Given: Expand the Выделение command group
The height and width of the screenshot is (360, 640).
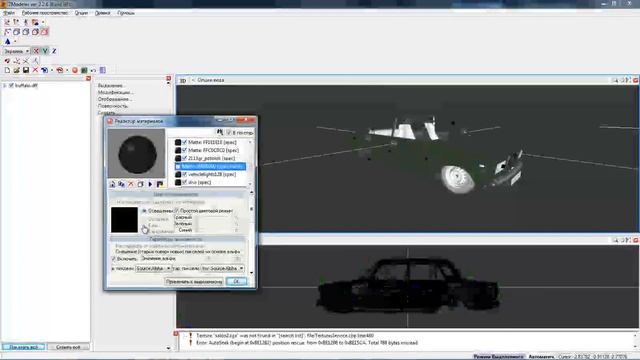Looking at the screenshot, I should [x=111, y=86].
